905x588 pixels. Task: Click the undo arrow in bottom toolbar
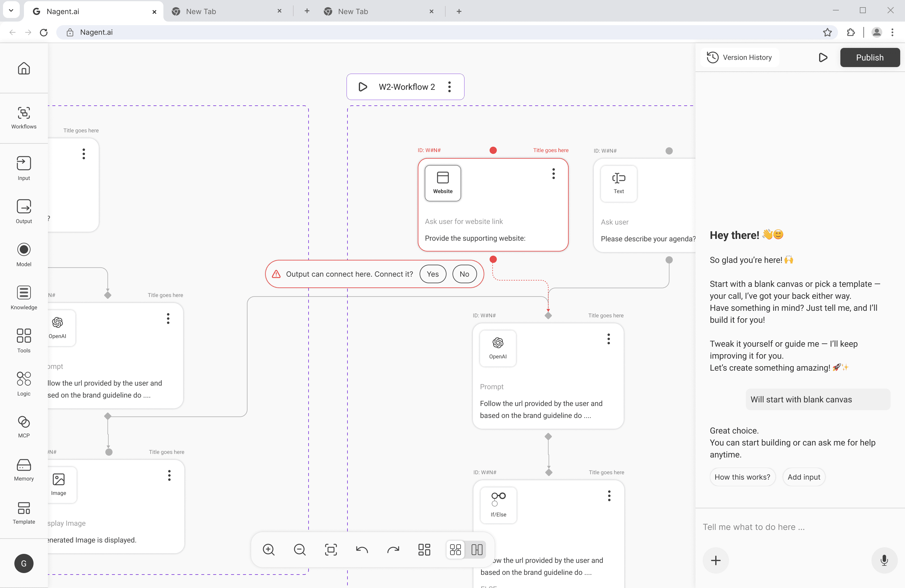tap(362, 550)
